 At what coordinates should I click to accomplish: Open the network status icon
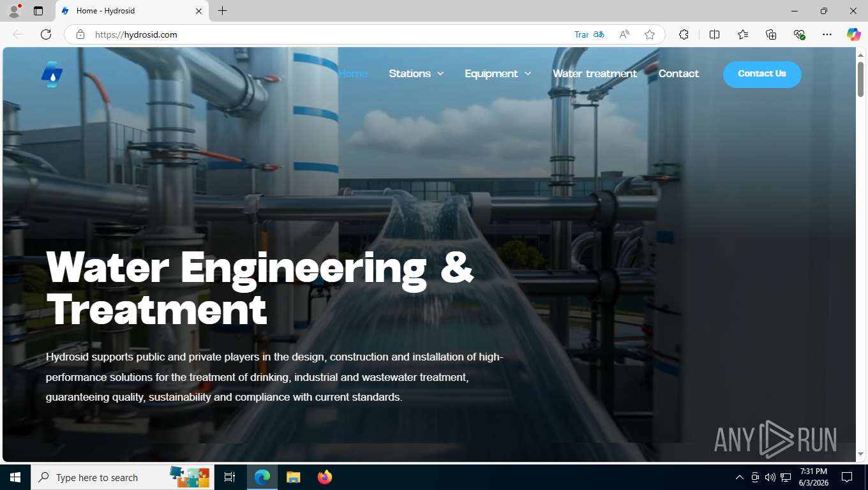coord(786,477)
